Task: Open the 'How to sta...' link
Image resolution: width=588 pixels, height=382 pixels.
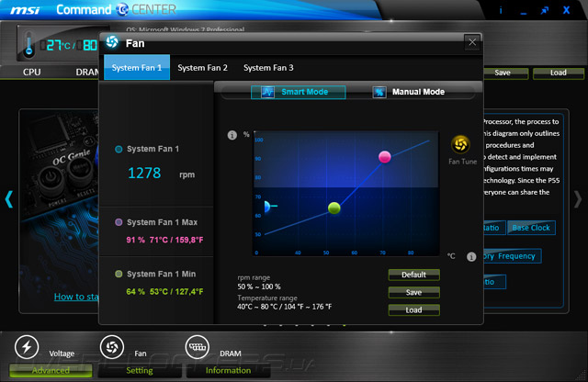Action: tap(76, 297)
